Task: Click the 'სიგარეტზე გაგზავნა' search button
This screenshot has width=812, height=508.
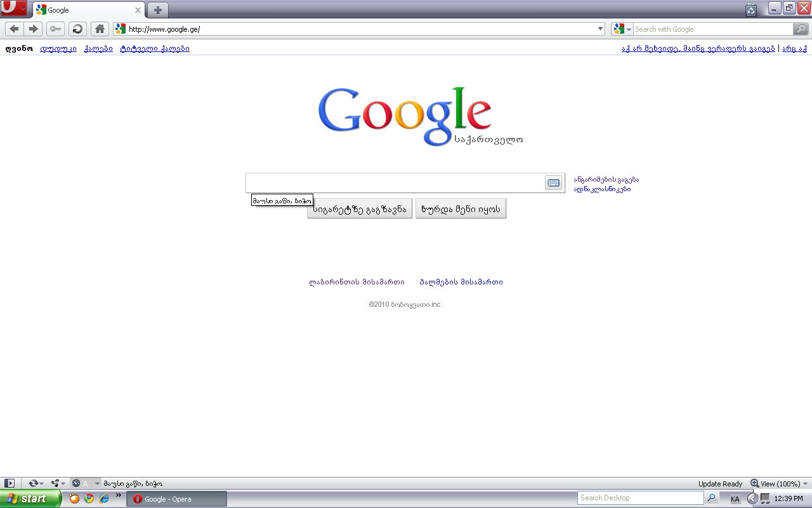Action: 360,209
